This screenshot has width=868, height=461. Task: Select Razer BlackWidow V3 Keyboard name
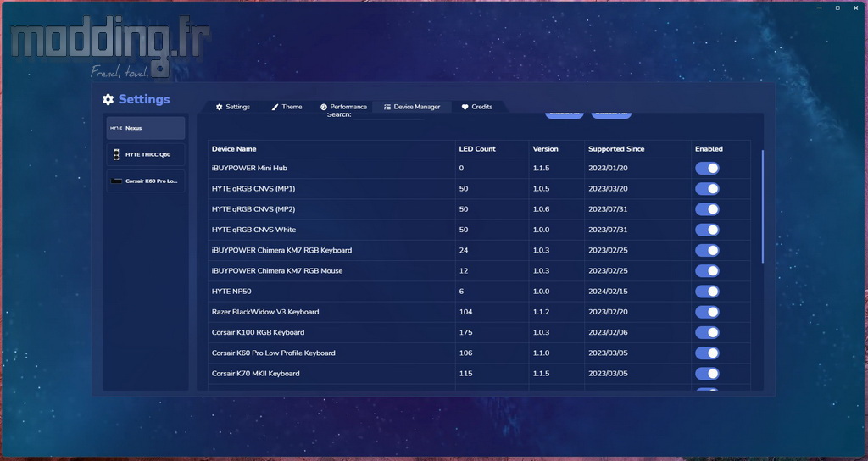pyautogui.click(x=265, y=312)
